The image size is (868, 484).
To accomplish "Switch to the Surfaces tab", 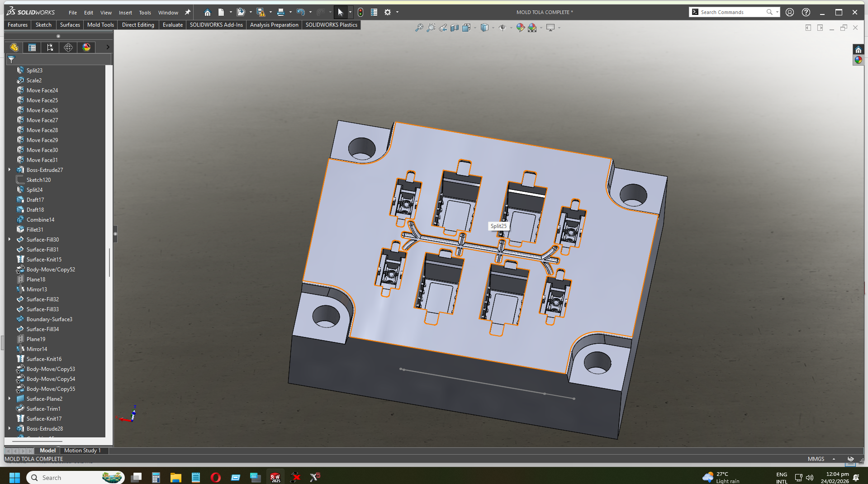I will [x=70, y=25].
